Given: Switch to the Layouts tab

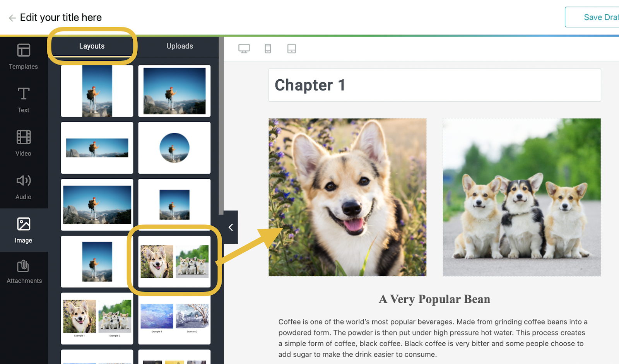Looking at the screenshot, I should coord(92,46).
